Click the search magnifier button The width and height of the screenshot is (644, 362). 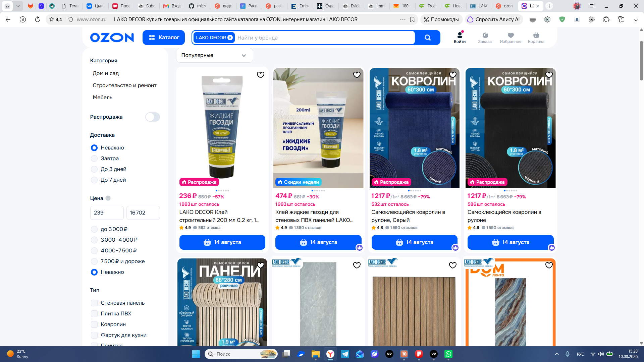pyautogui.click(x=427, y=38)
